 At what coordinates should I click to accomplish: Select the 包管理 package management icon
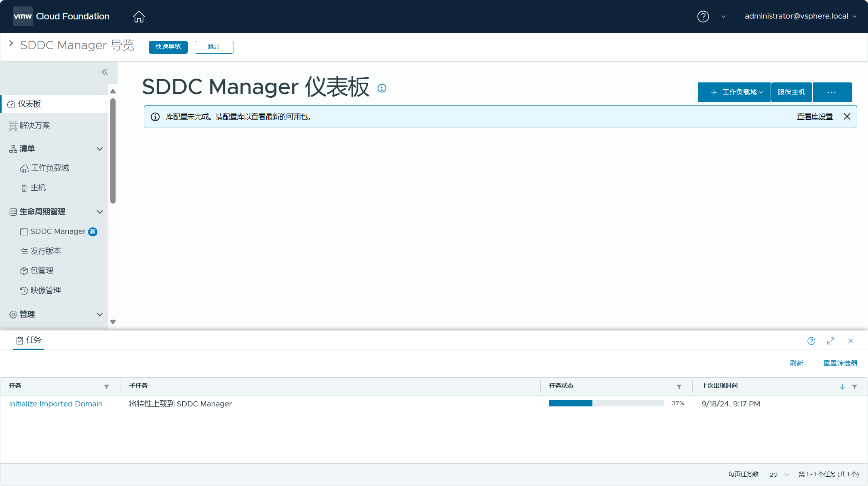click(24, 270)
